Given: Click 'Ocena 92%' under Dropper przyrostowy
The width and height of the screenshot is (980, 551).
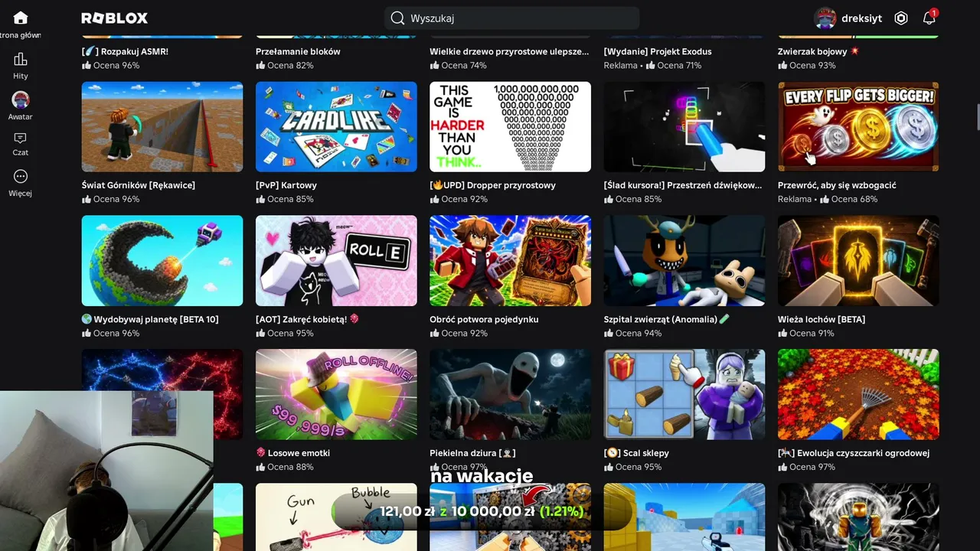Looking at the screenshot, I should (x=459, y=199).
